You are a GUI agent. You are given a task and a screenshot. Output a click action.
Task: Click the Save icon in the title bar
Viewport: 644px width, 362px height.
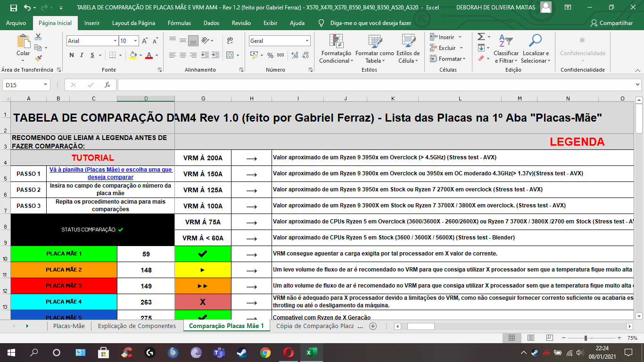coord(13,8)
